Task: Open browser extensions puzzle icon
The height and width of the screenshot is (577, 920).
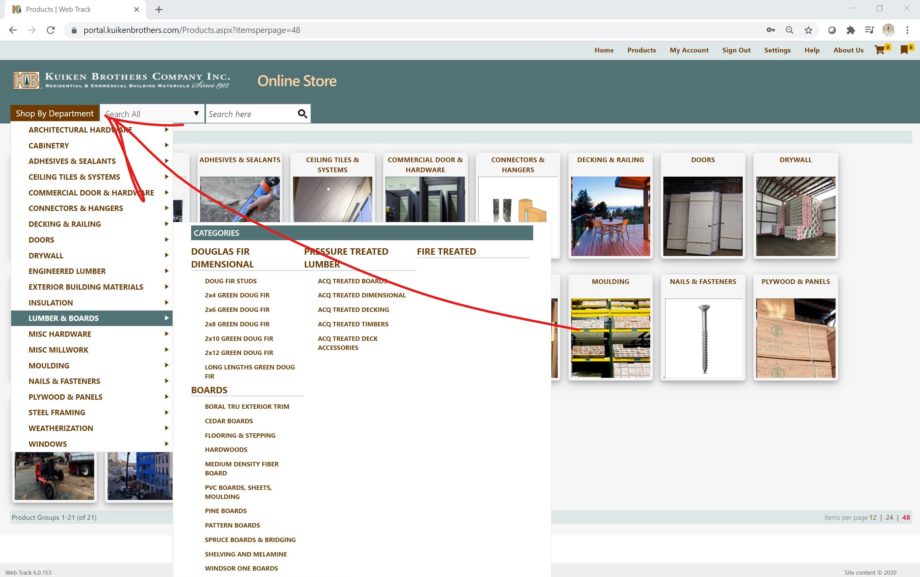Action: [850, 30]
